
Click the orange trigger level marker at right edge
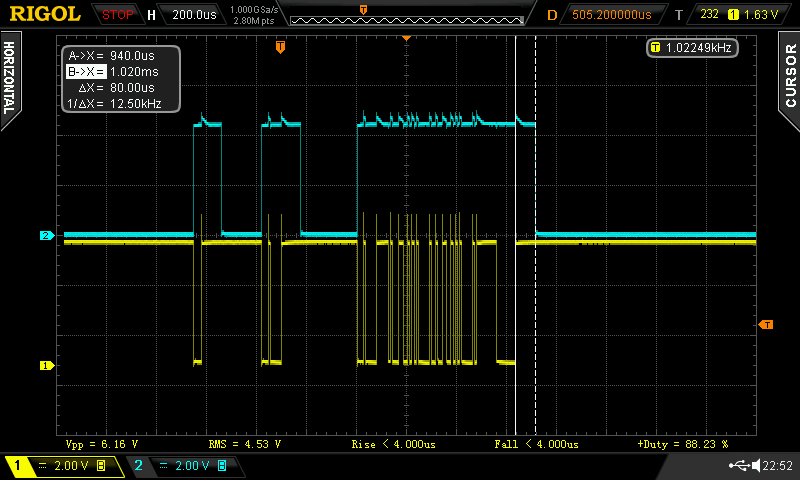[766, 324]
